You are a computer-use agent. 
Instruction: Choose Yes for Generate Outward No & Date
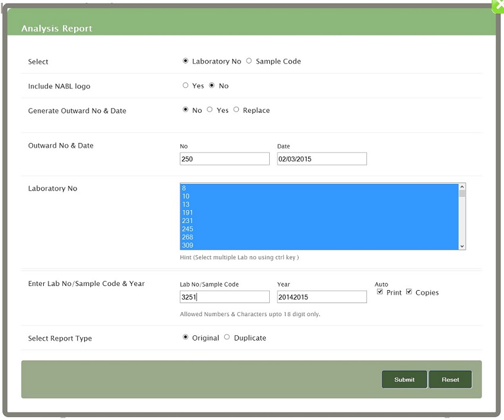[210, 110]
